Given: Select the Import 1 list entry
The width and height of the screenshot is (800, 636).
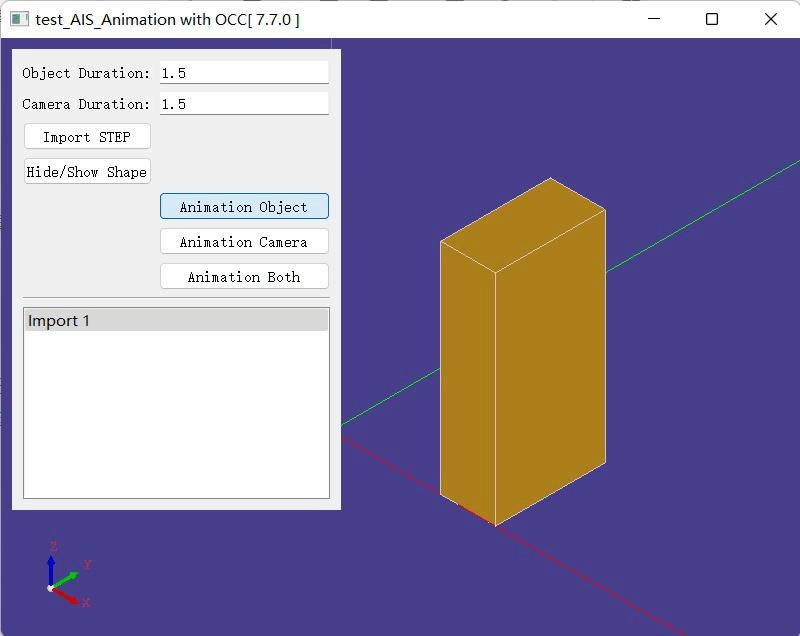Looking at the screenshot, I should click(x=176, y=321).
